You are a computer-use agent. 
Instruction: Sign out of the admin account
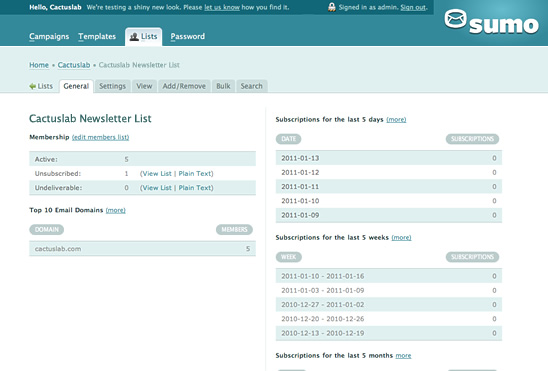click(413, 7)
